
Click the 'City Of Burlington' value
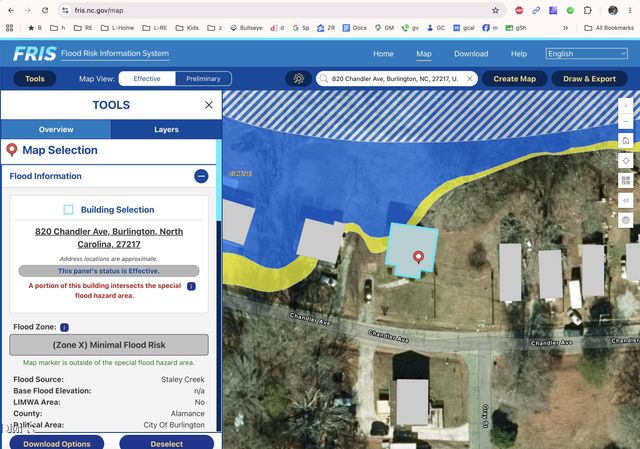[x=174, y=425]
